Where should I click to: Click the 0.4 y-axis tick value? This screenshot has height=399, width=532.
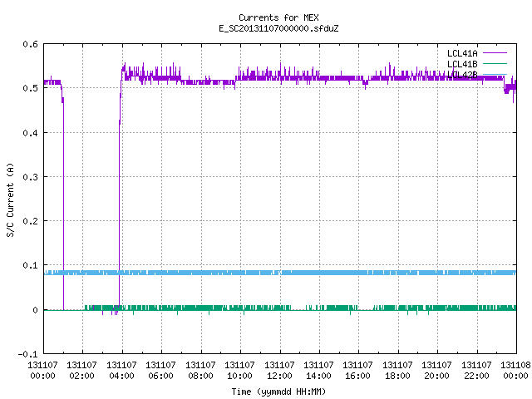(30, 133)
